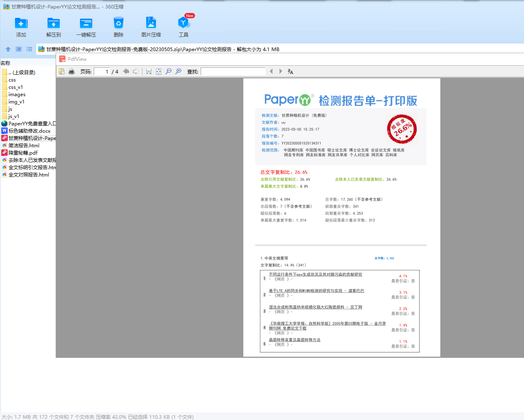Go to previous PDF page arrow
This screenshot has height=420, width=524.
pos(126,71)
